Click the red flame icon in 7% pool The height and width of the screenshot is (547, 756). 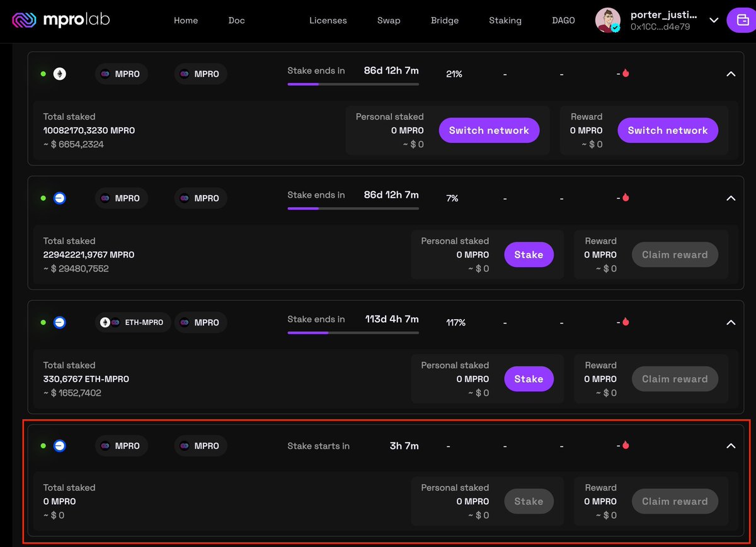[626, 198]
